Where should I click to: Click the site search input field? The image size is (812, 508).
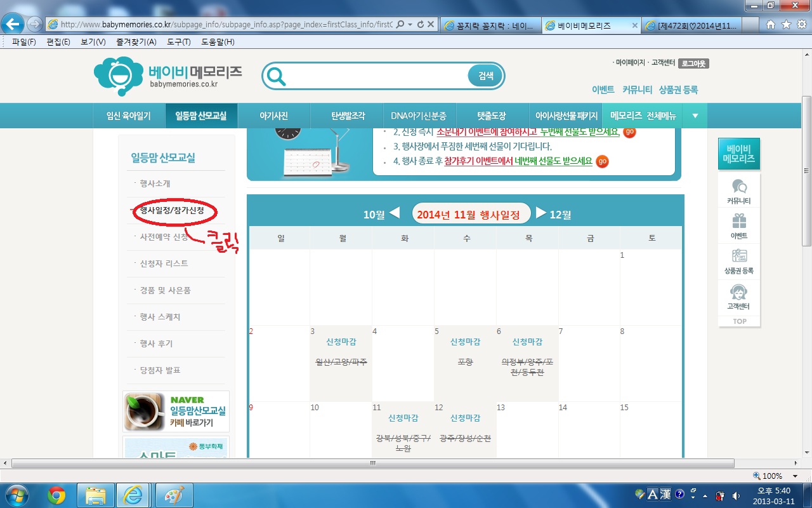click(377, 76)
